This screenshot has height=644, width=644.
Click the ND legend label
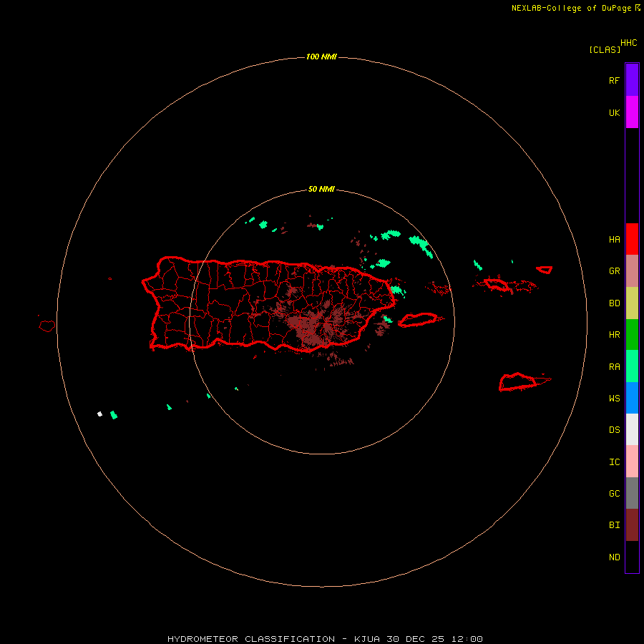click(x=614, y=557)
